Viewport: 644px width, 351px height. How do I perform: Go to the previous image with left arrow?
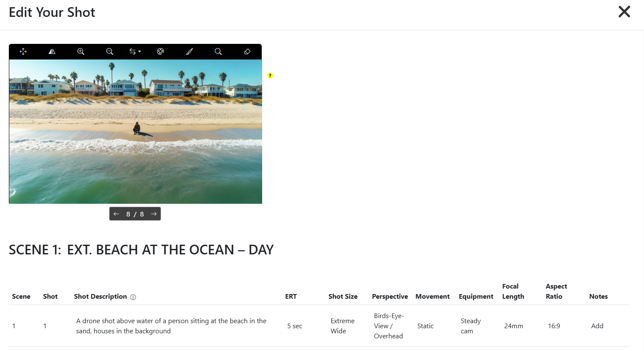click(x=116, y=214)
